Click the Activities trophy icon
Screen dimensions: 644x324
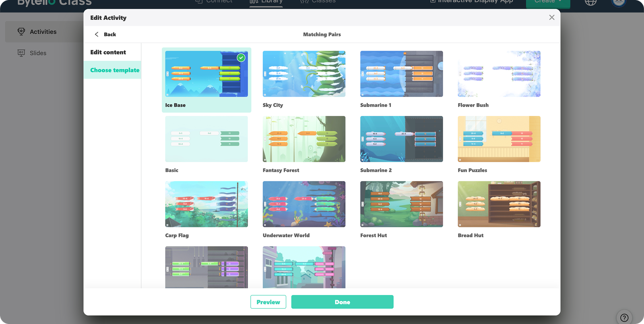click(x=21, y=31)
